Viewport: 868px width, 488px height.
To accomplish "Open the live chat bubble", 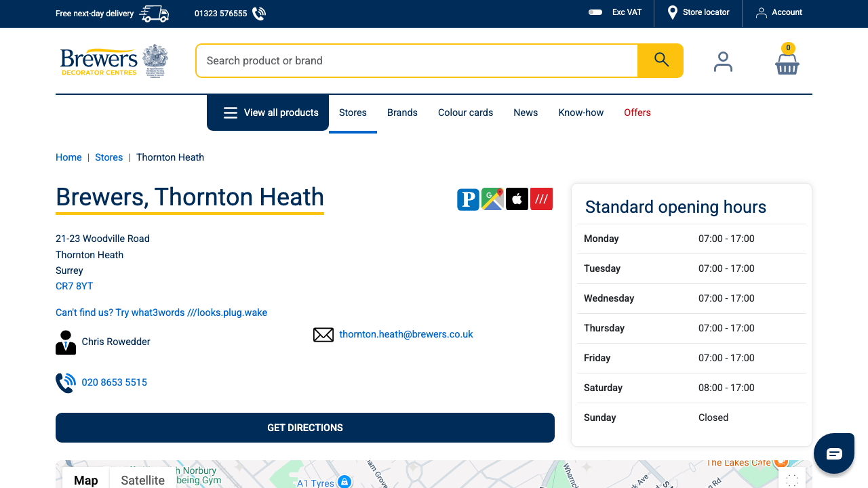I will 833,453.
